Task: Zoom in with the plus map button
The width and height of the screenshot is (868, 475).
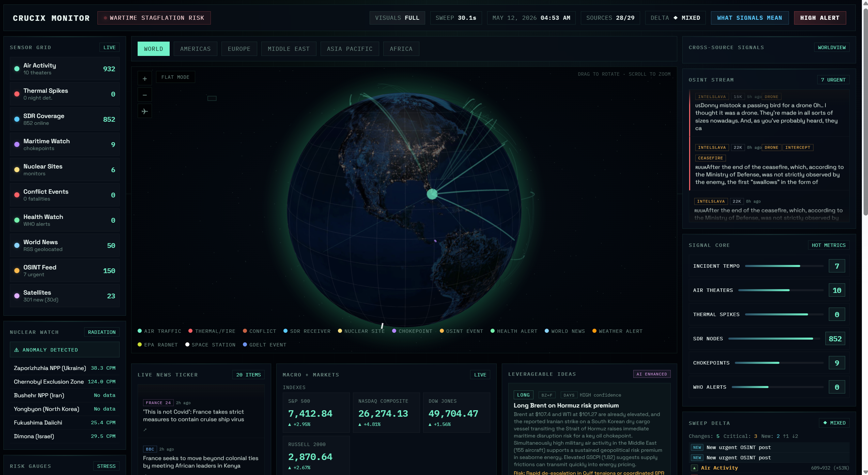Action: pos(145,79)
